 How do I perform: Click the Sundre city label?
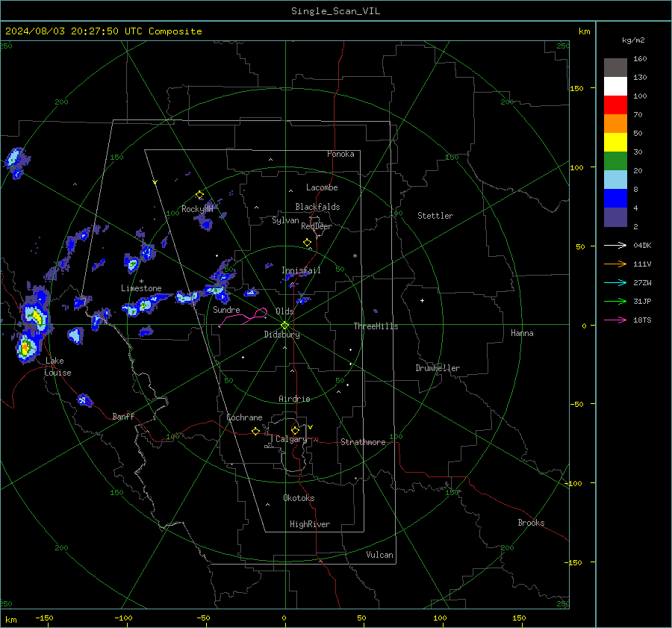pos(226,310)
